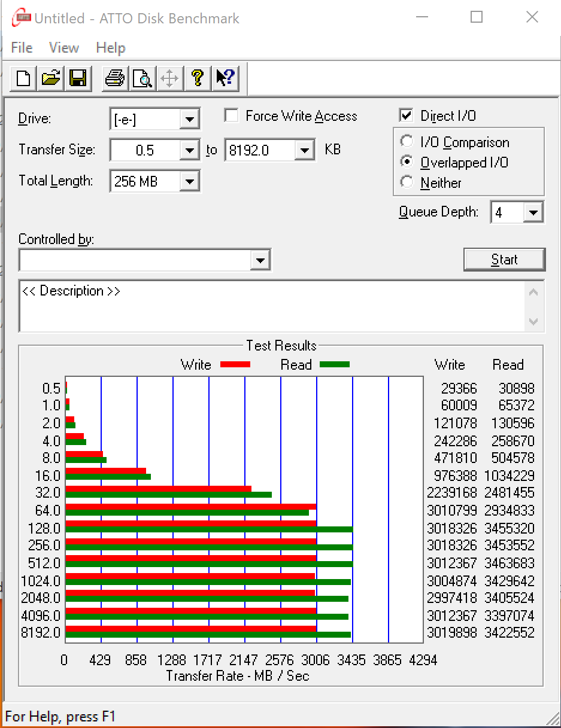
Task: Open the Total Length dropdown
Action: (189, 181)
